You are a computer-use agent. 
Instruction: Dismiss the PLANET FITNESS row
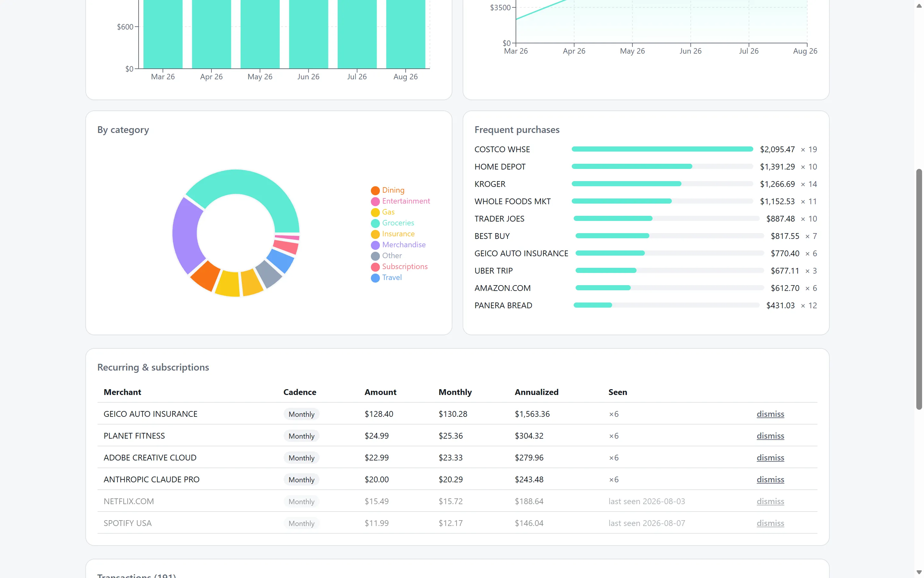[x=770, y=436]
